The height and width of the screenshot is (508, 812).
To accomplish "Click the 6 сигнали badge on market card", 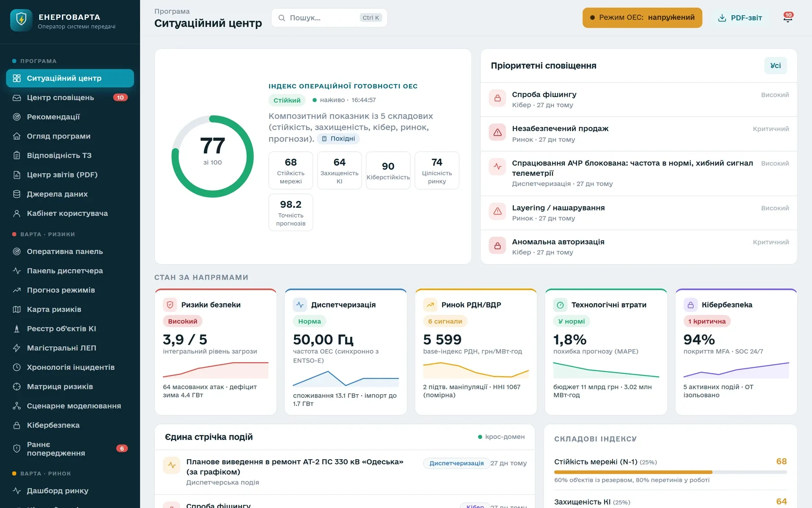I will click(x=445, y=322).
